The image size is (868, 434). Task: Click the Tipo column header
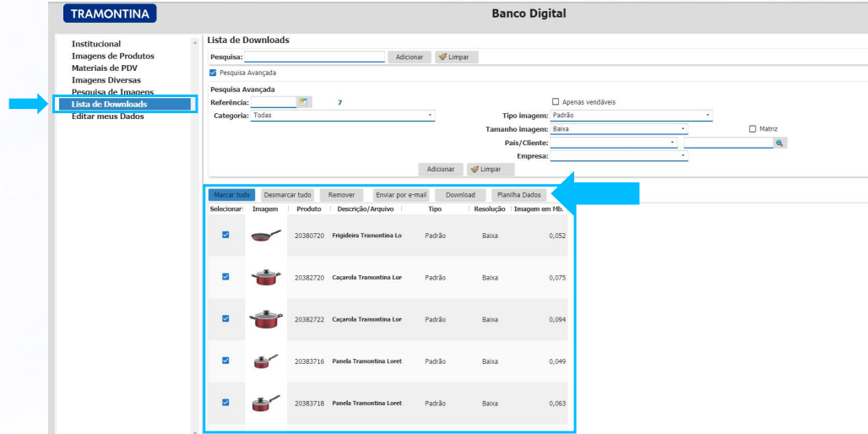tap(435, 209)
